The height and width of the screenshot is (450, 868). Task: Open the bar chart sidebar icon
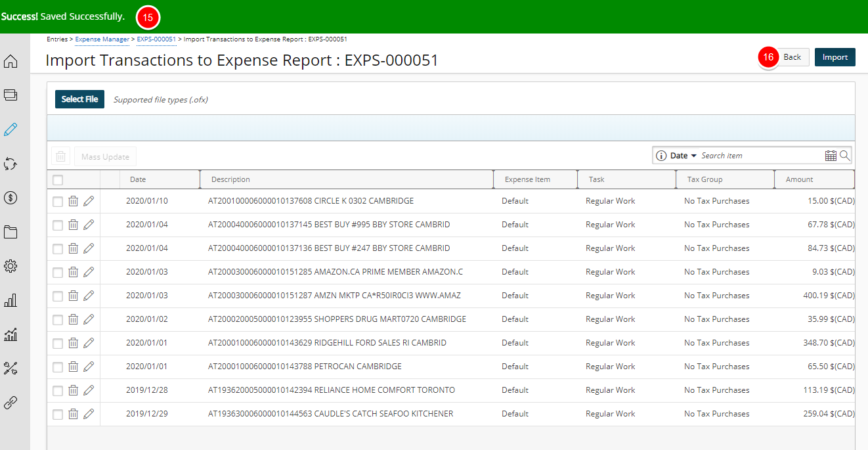tap(11, 301)
